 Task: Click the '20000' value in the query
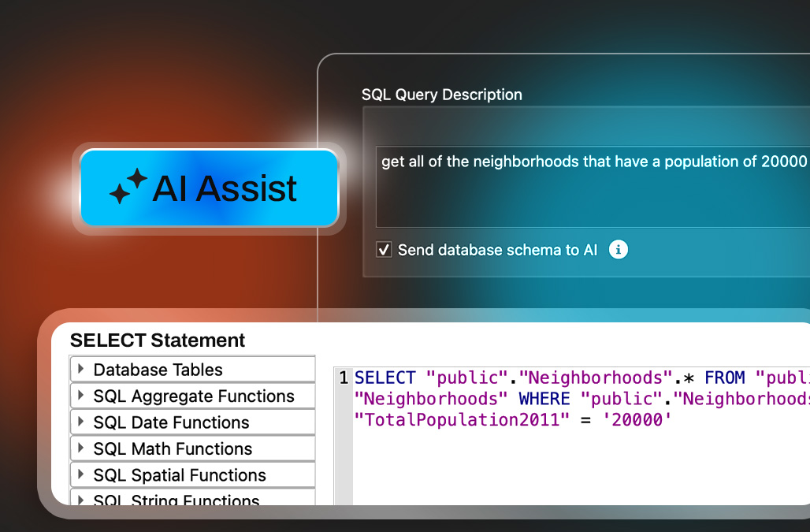click(x=637, y=419)
